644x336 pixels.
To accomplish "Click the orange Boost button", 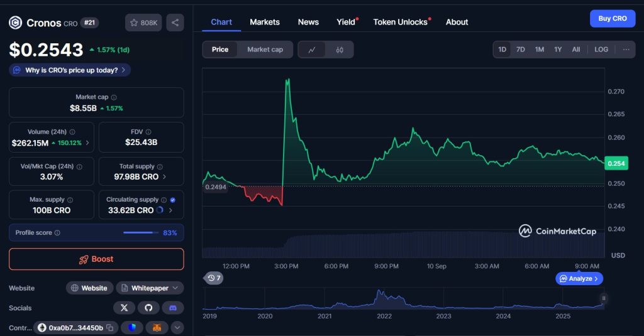I will [x=96, y=259].
